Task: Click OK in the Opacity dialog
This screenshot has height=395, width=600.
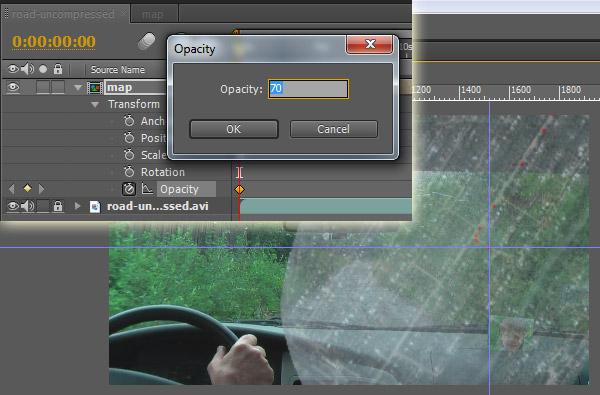Action: pos(234,129)
